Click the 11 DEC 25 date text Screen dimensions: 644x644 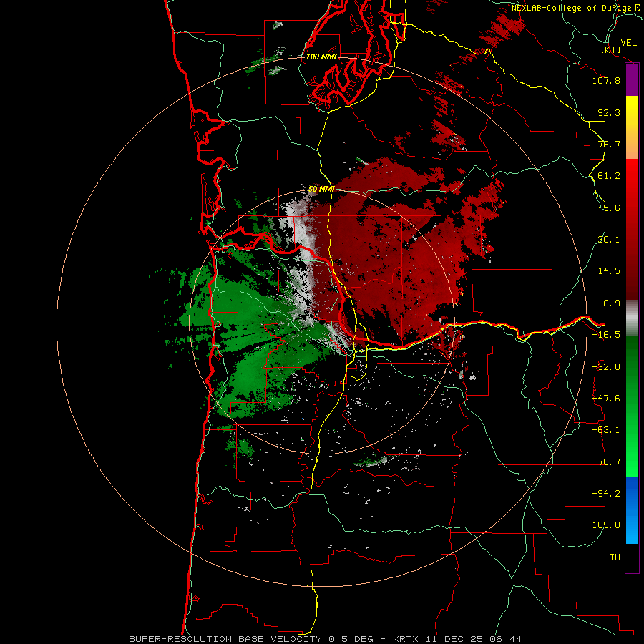click(x=454, y=639)
